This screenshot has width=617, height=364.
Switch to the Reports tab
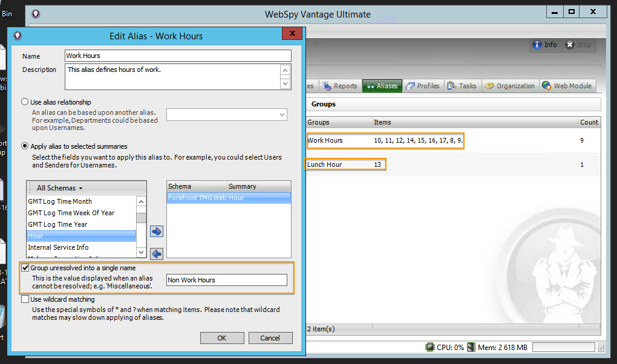(x=339, y=86)
